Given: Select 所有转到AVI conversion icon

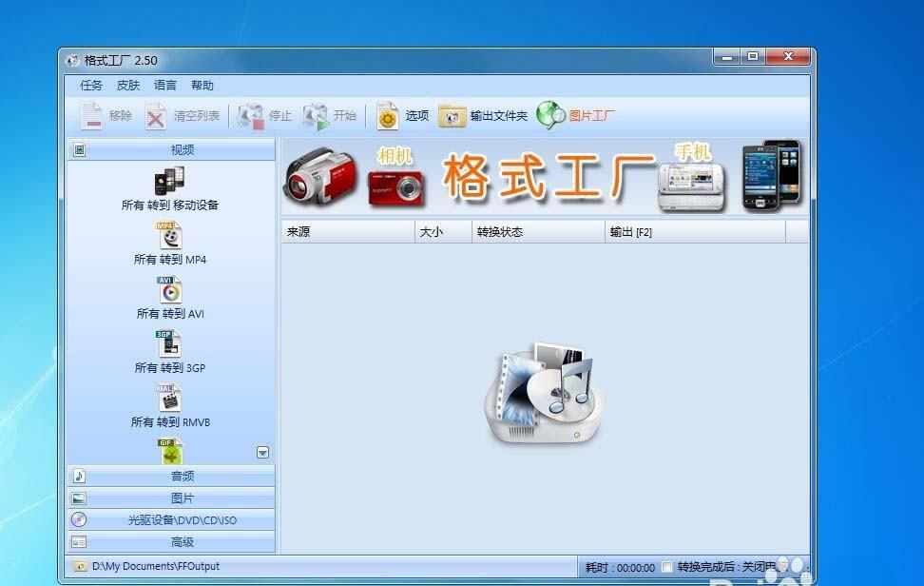Looking at the screenshot, I should click(x=169, y=296).
